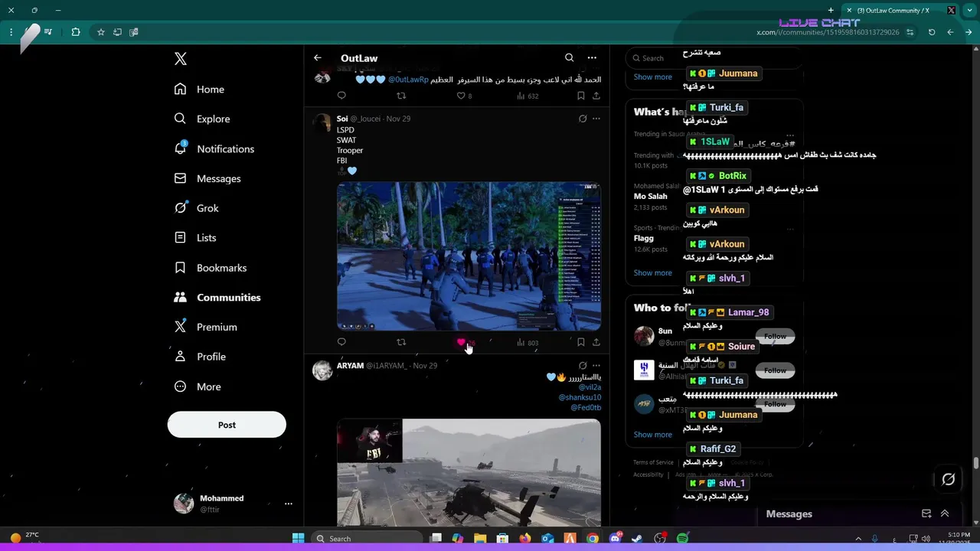
Task: Open Bookmarks in sidebar
Action: coord(211,268)
